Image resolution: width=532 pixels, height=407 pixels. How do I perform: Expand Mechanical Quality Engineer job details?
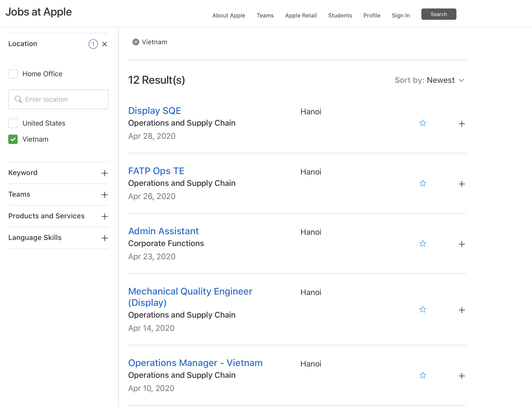pos(462,310)
